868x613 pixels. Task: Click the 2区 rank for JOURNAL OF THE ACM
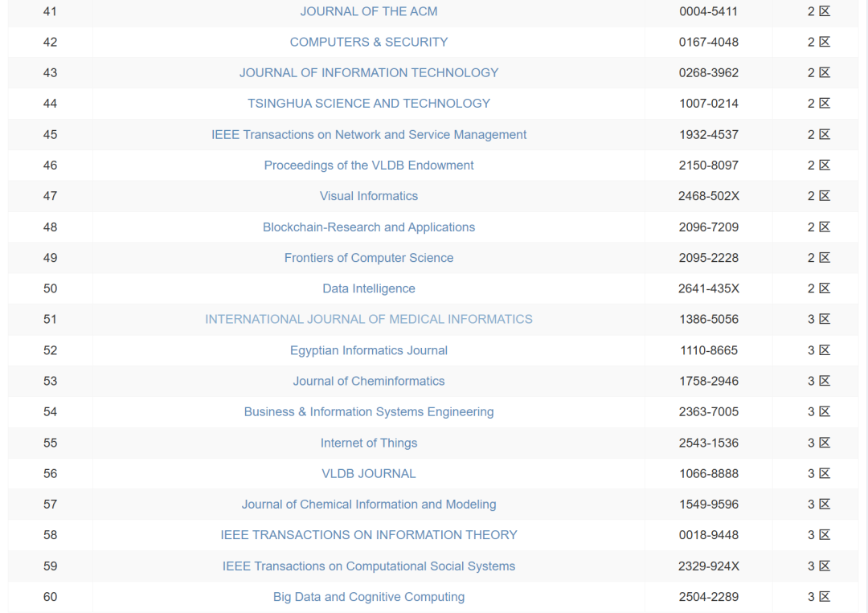[x=819, y=11]
